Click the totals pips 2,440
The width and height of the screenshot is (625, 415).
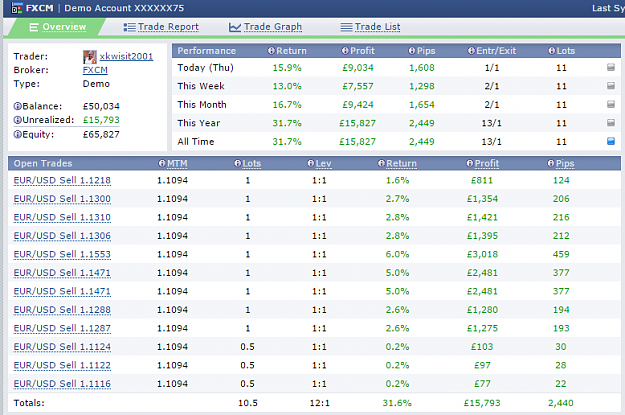point(561,403)
